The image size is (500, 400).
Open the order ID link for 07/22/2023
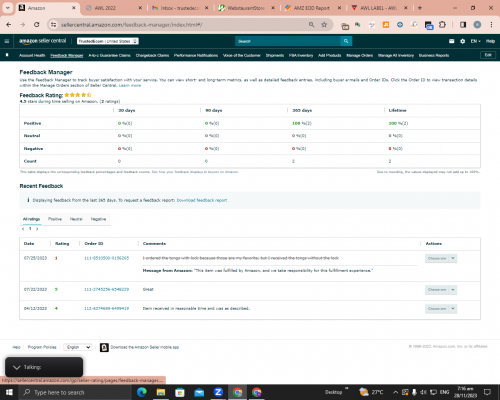[x=106, y=289]
